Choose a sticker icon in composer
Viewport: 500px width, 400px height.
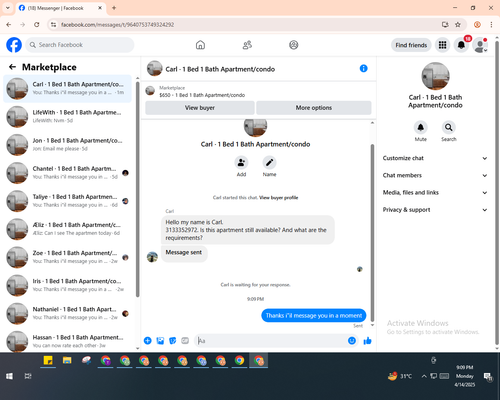coord(173,341)
